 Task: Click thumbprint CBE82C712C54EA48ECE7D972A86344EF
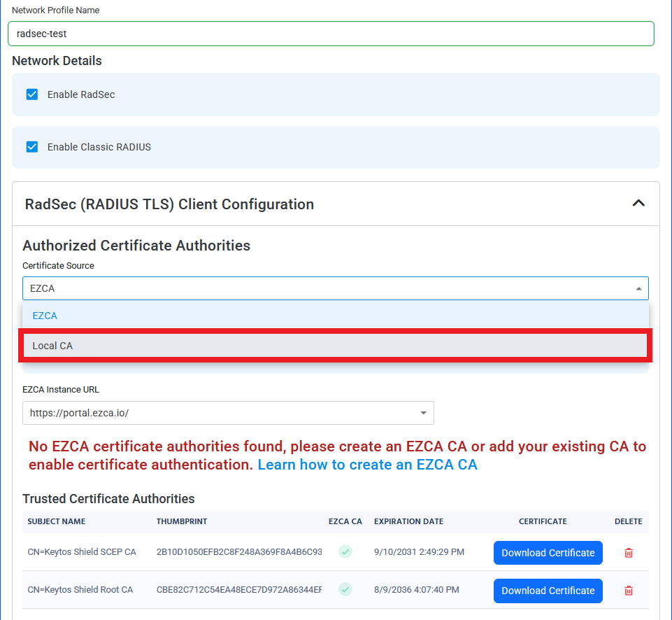[239, 589]
